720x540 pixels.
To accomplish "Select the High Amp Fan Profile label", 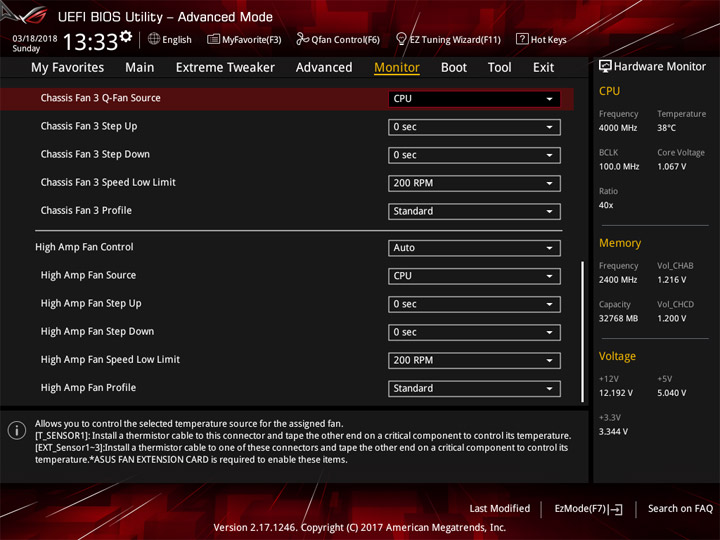I will click(x=88, y=388).
